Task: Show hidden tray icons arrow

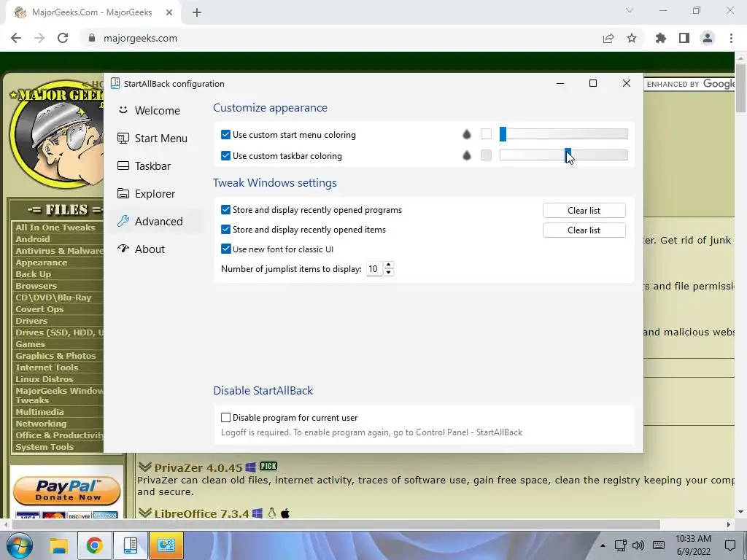Action: 603,545
